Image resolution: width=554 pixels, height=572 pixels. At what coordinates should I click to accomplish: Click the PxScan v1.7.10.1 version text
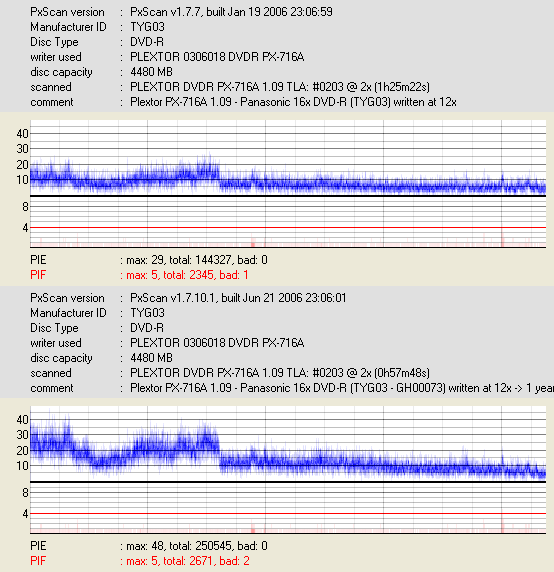click(x=238, y=298)
